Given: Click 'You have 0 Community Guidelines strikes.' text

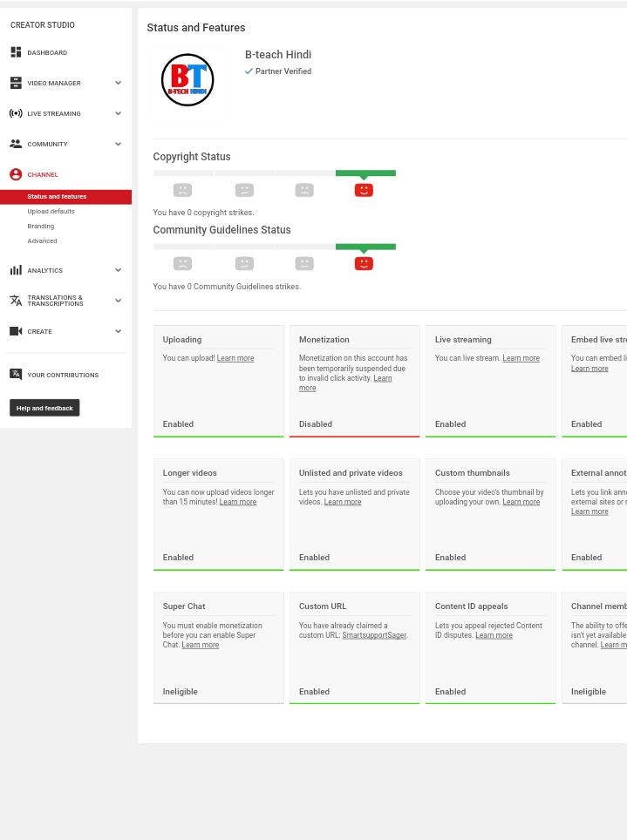Looking at the screenshot, I should (x=227, y=287).
